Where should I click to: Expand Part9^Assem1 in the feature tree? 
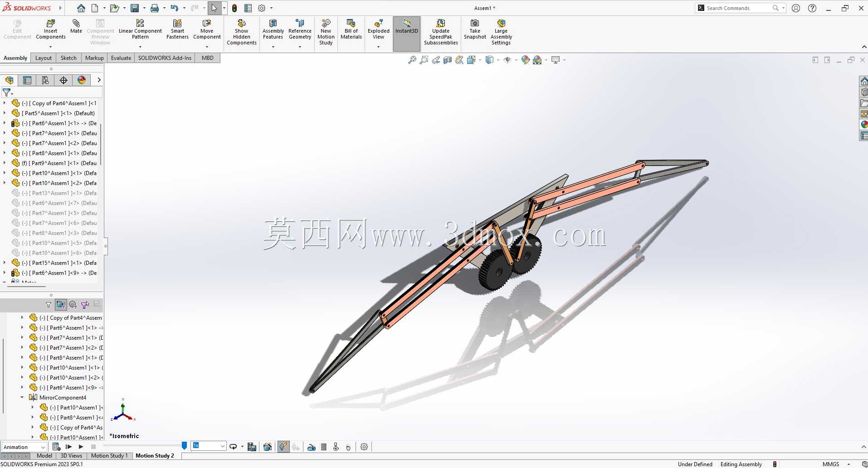pos(5,163)
